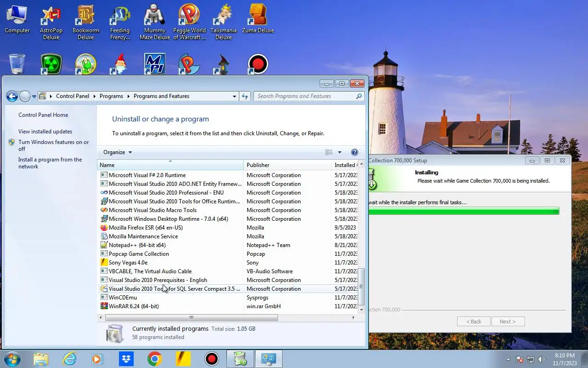Open Windows Explorer from the taskbar
Screen dimensions: 588x368
tap(41, 359)
